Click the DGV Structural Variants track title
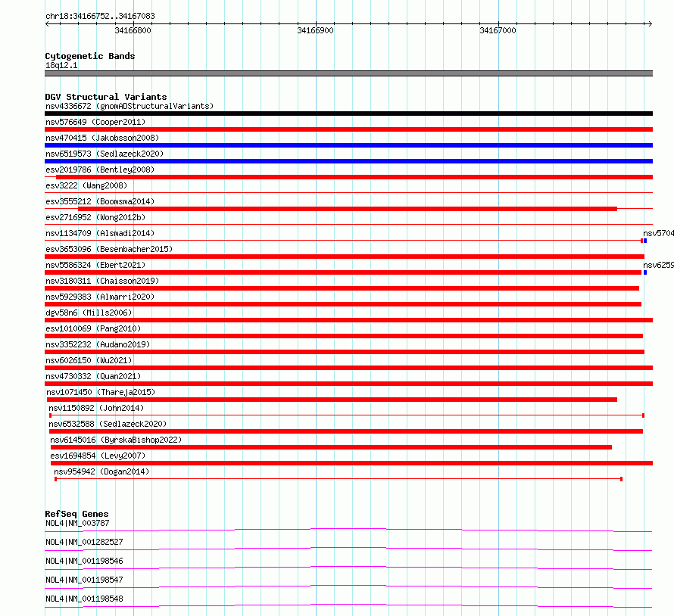674x616 pixels. 106,97
